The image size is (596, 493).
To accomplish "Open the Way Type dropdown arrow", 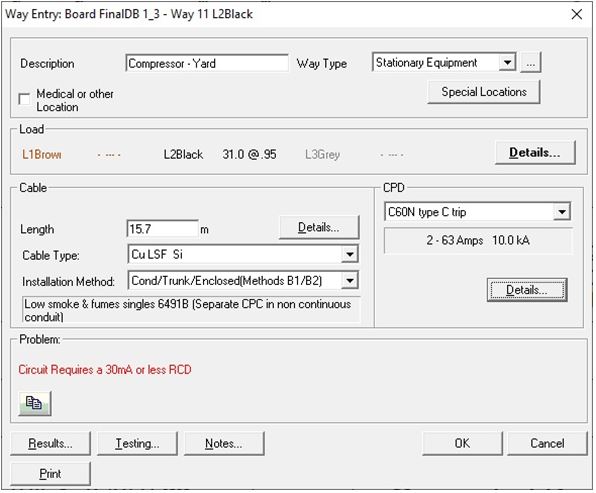I will [x=507, y=62].
